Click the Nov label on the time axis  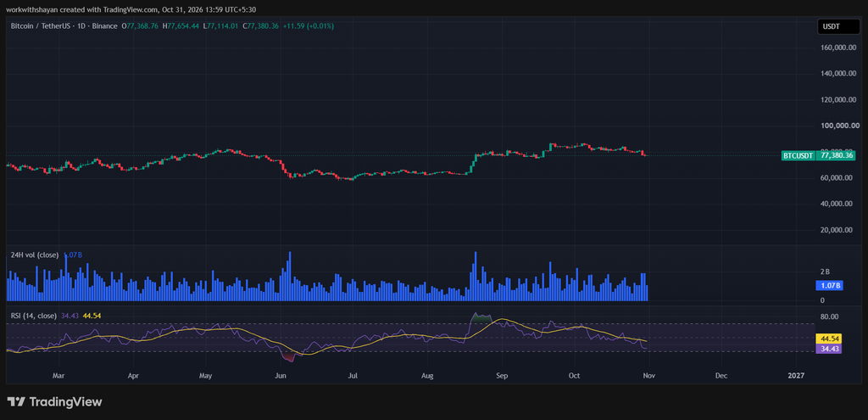[x=648, y=376]
